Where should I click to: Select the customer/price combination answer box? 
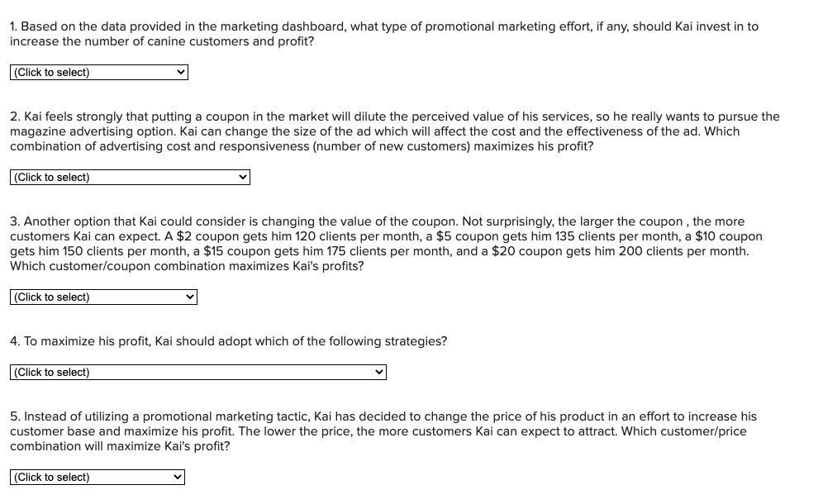pyautogui.click(x=98, y=477)
